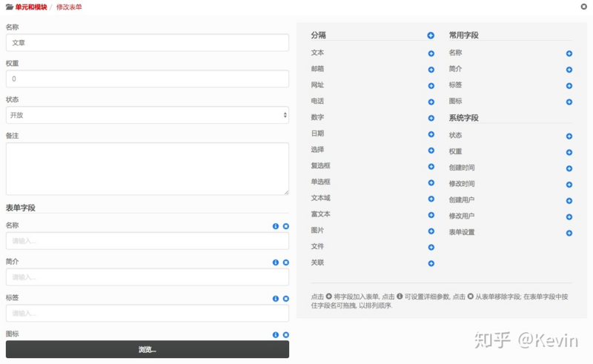Viewport: 593px width, 364px height.
Task: Click the 创建时间 system field label
Action: (462, 168)
